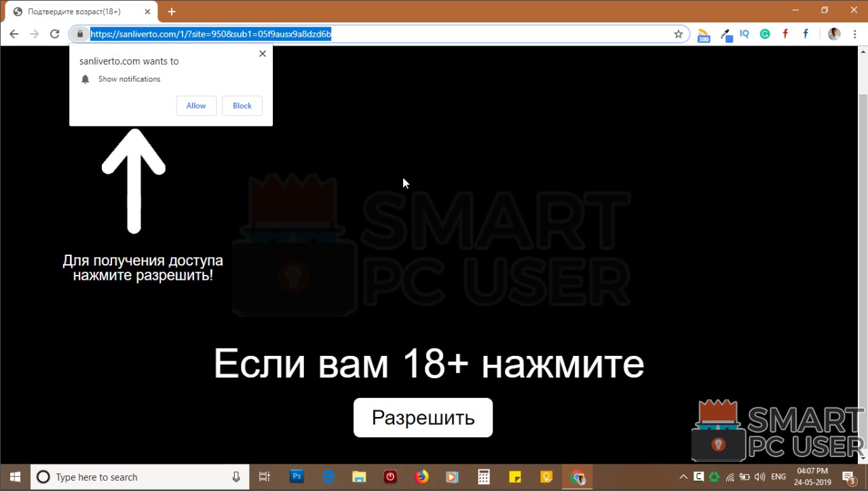The height and width of the screenshot is (491, 868).
Task: Open the Calculator from the taskbar
Action: [x=483, y=477]
